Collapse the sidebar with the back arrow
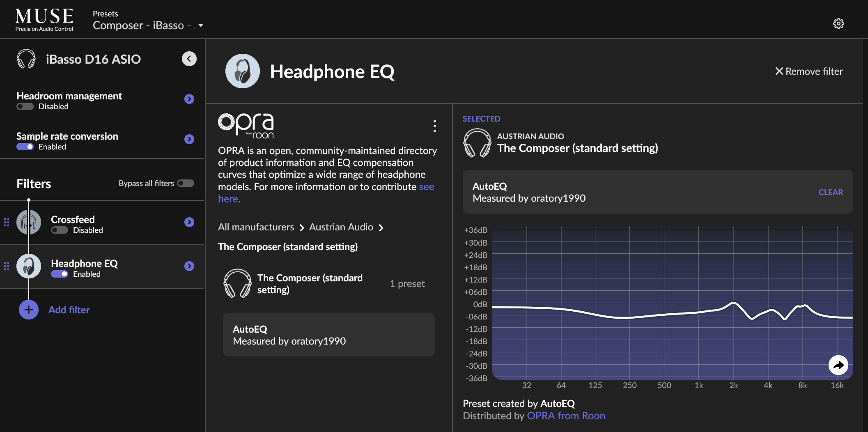Image resolution: width=868 pixels, height=432 pixels. pos(189,59)
